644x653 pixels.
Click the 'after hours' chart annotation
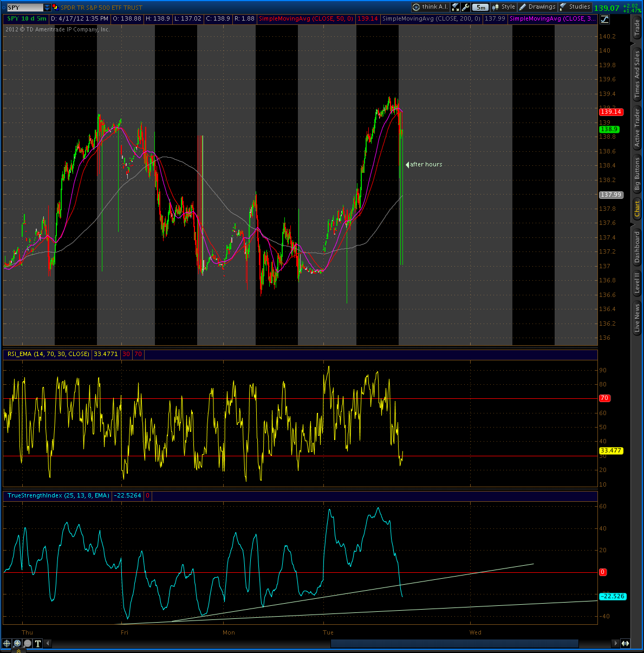click(x=426, y=164)
